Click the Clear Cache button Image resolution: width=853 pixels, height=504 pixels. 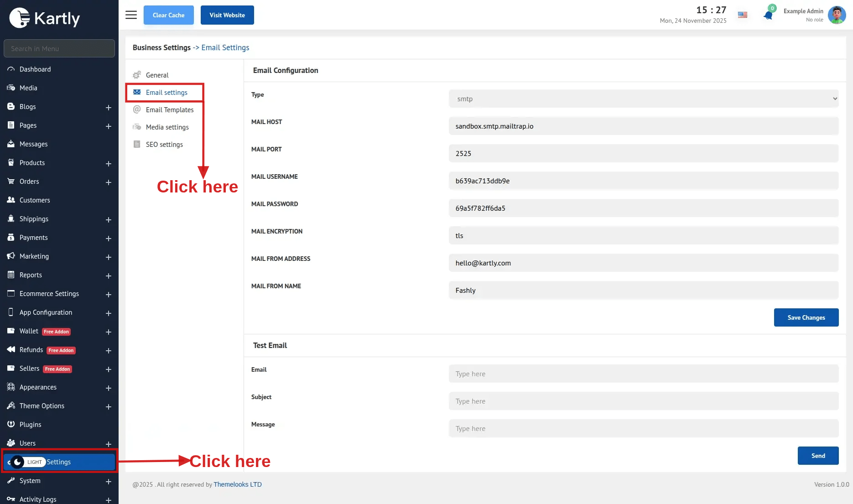click(169, 15)
